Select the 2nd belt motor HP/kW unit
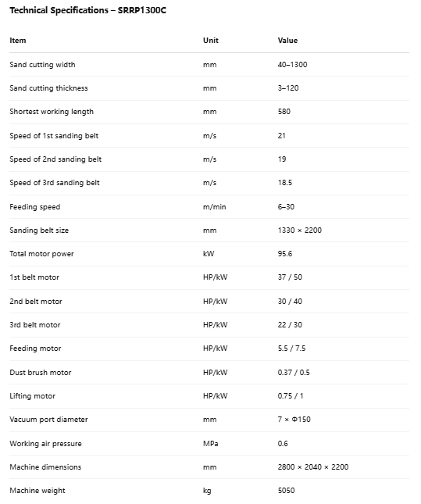This screenshot has width=421, height=504. 215,301
